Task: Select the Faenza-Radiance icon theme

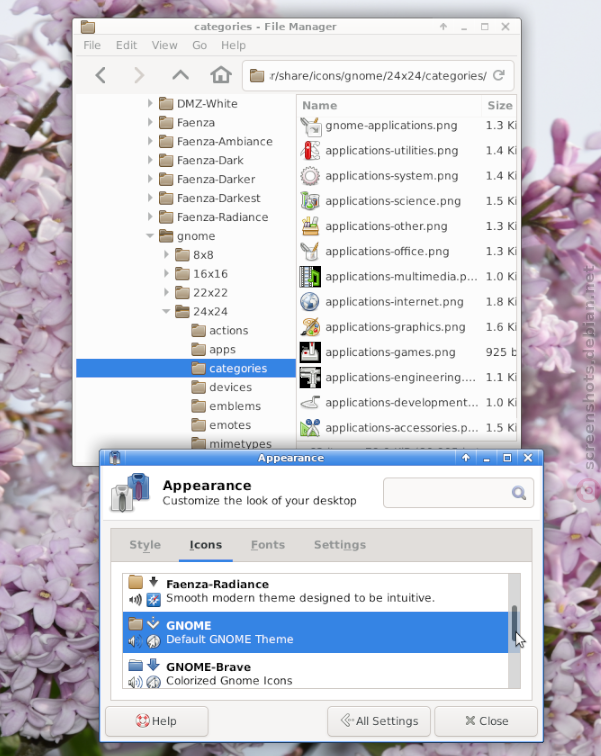Action: tap(316, 591)
